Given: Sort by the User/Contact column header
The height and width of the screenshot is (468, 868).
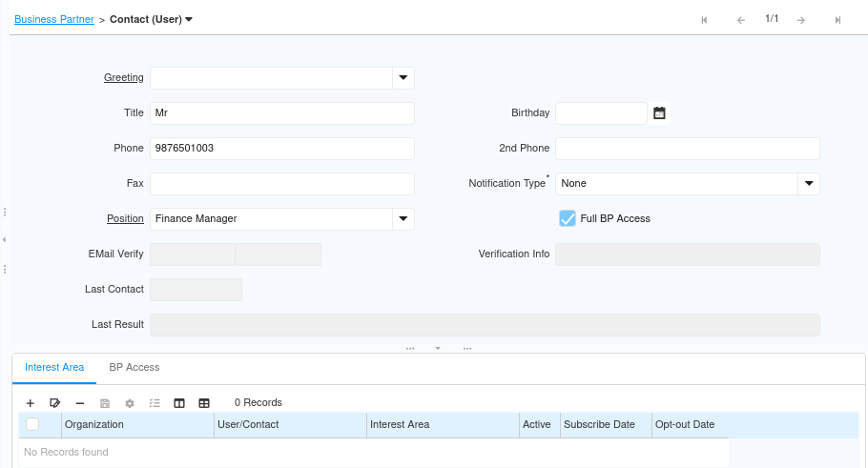Looking at the screenshot, I should coord(290,425).
